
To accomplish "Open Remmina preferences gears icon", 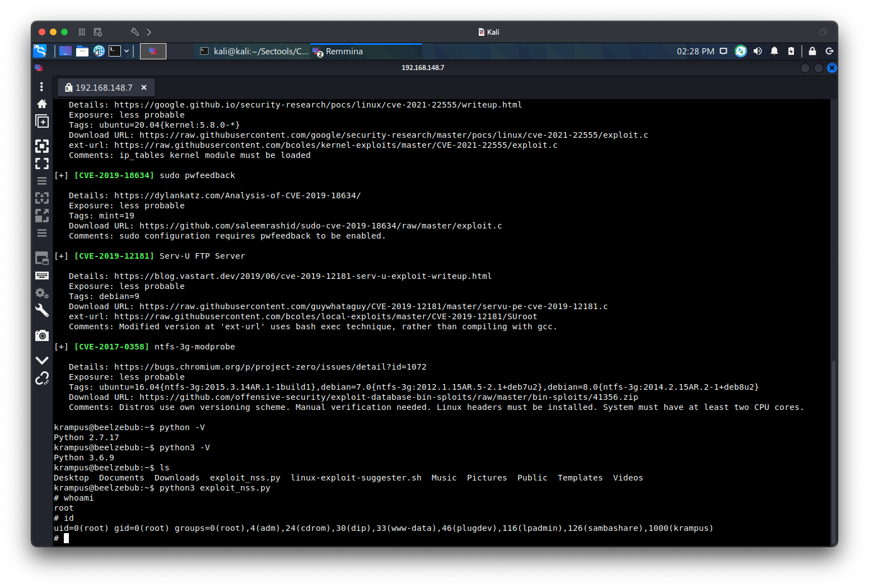I will coord(42,293).
